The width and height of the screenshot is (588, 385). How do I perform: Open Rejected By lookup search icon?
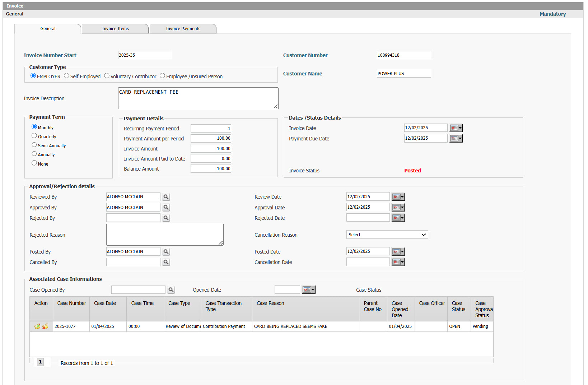pos(166,218)
